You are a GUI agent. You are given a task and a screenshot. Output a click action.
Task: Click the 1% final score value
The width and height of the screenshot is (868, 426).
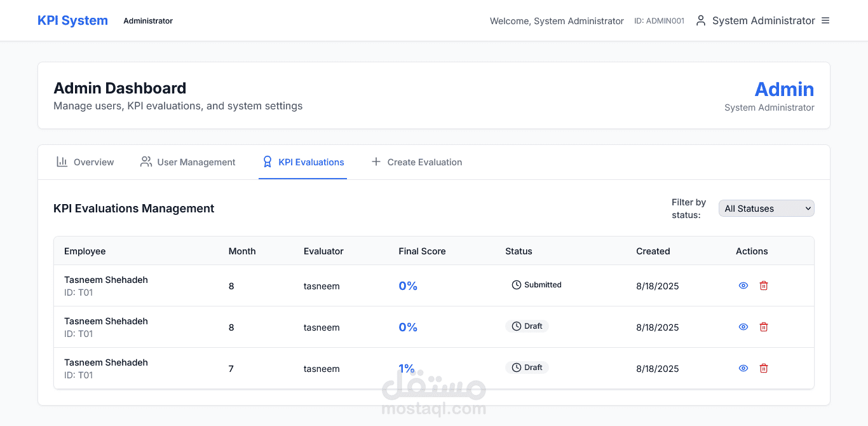point(407,368)
